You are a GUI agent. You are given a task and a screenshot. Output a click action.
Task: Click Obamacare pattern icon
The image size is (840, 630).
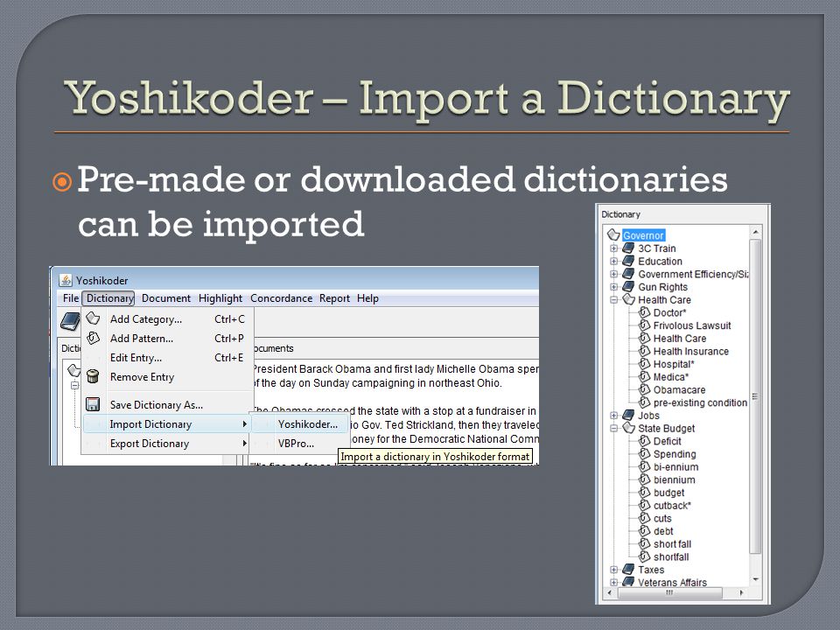(x=645, y=389)
